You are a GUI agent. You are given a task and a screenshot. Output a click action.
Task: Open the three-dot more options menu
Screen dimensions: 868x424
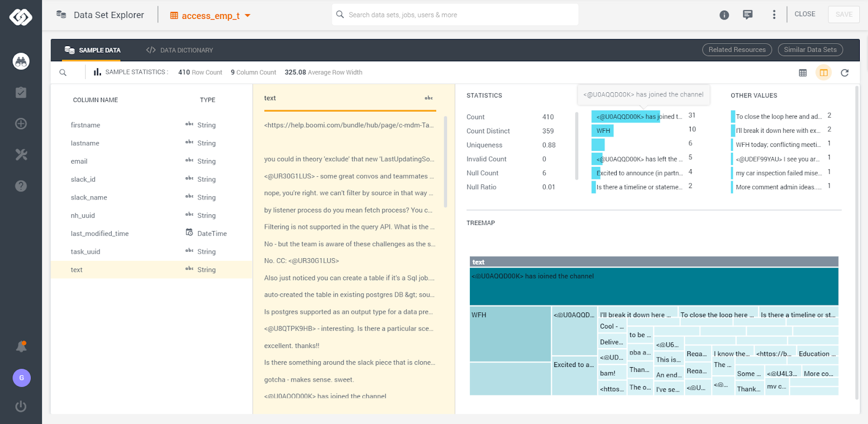click(774, 15)
